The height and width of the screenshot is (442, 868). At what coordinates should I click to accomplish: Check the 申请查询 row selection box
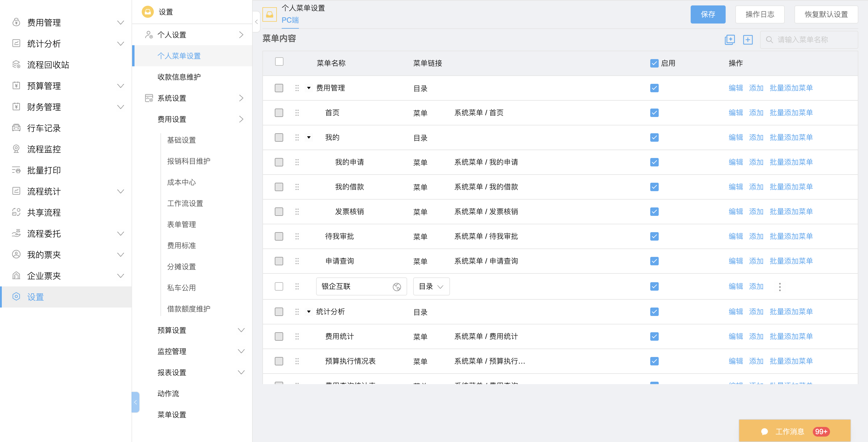(279, 261)
